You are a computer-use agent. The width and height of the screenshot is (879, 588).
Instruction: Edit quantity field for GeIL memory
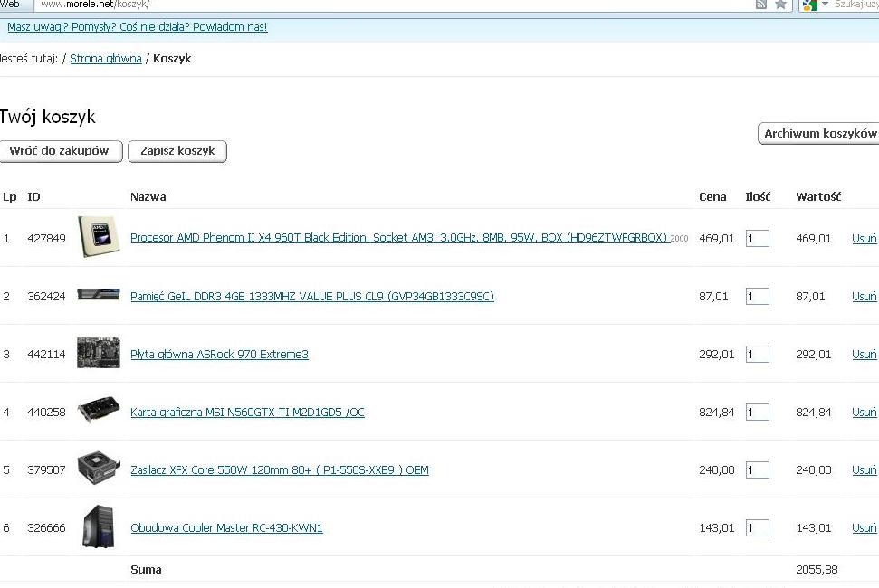pyautogui.click(x=757, y=296)
